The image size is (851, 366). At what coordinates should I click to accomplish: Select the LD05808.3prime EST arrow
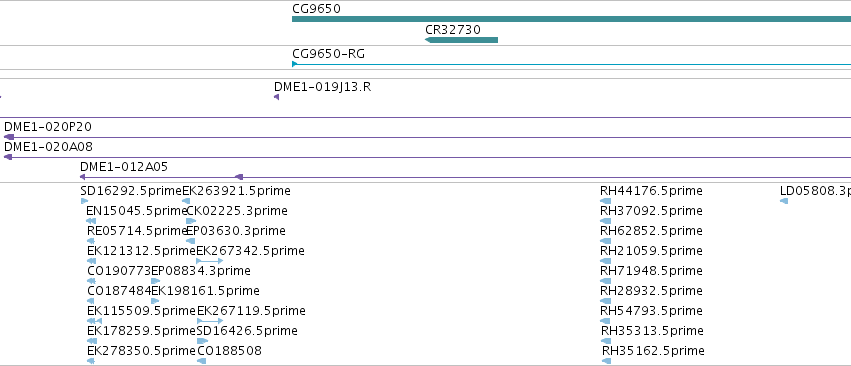point(784,201)
